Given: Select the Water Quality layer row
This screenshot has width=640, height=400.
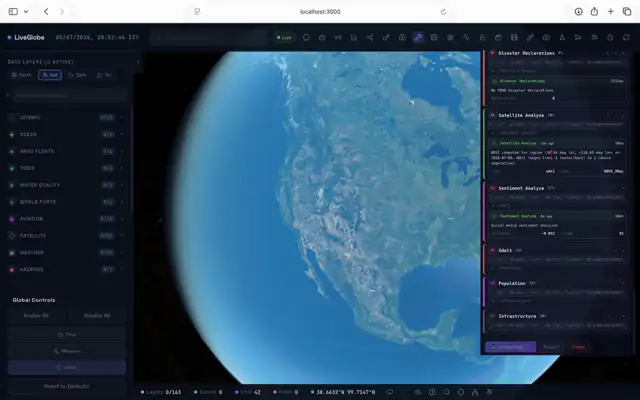Looking at the screenshot, I should click(67, 185).
